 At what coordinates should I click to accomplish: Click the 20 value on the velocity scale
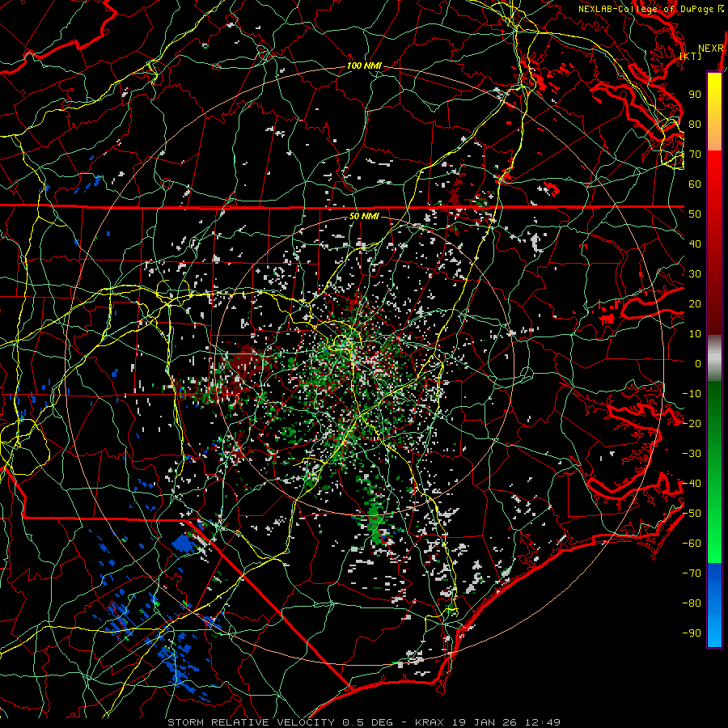tap(695, 303)
